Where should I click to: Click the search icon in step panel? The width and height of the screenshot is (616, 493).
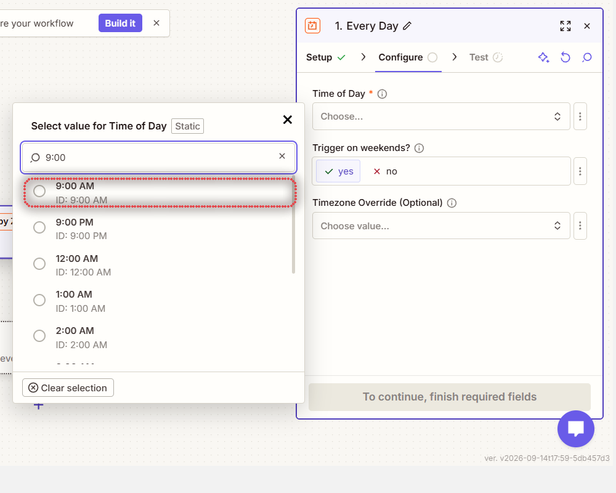point(587,57)
